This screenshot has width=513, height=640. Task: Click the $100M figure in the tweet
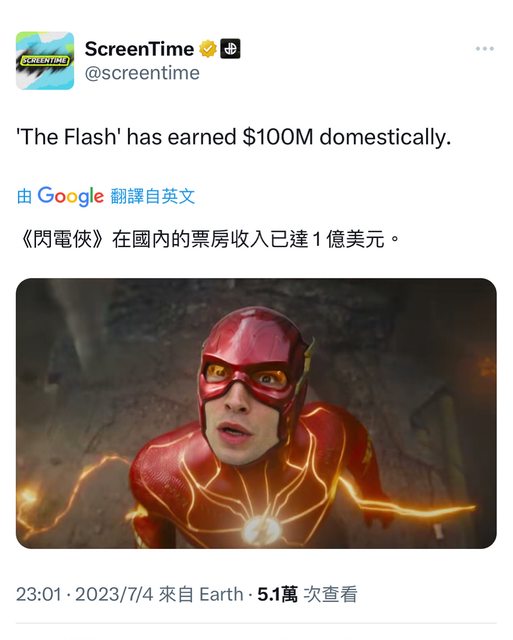click(278, 137)
